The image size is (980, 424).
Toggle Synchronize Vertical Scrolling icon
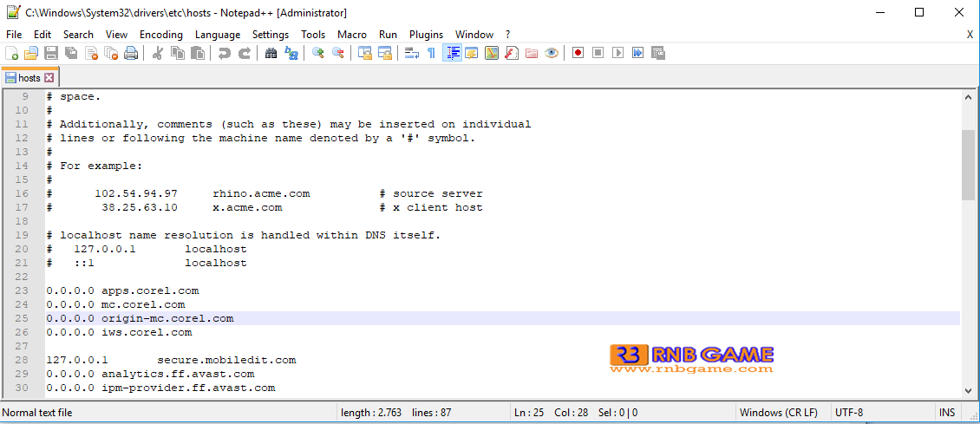(x=364, y=53)
